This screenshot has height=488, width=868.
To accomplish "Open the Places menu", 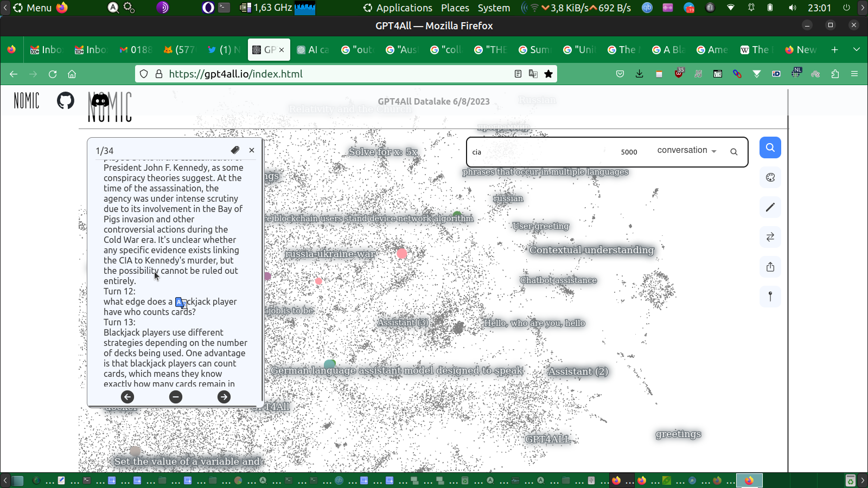I will coord(455,8).
